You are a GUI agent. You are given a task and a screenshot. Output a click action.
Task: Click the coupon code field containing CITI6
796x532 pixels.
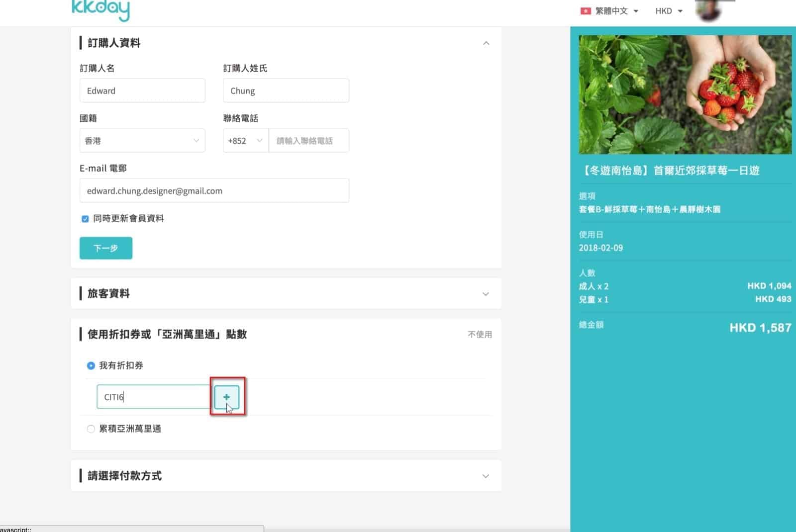tap(153, 397)
